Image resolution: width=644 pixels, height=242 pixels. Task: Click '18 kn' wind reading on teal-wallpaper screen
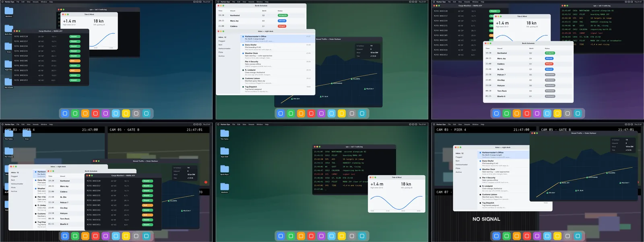point(406,184)
